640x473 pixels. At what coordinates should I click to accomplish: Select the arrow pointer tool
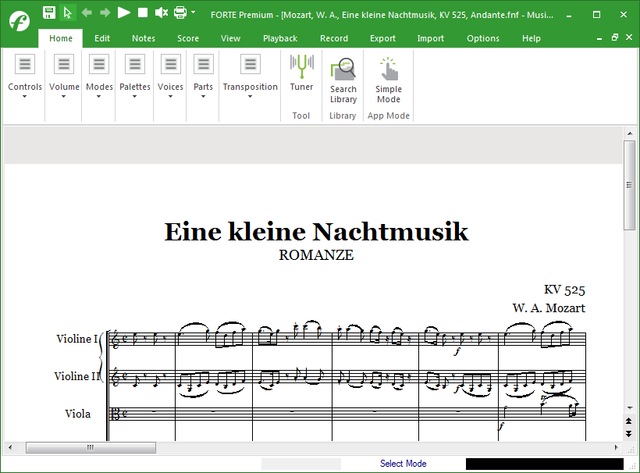[x=68, y=13]
